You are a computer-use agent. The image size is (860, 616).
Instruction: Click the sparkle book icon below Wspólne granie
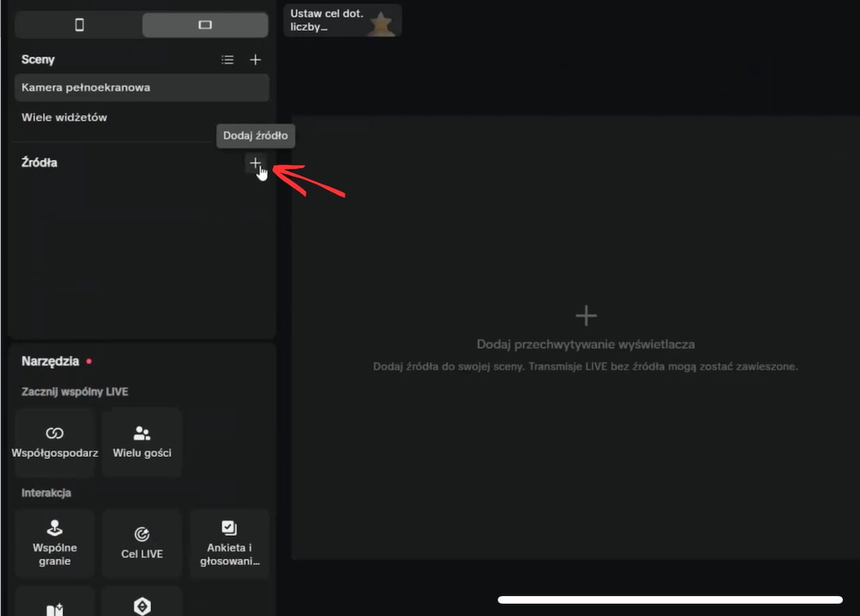(x=54, y=607)
